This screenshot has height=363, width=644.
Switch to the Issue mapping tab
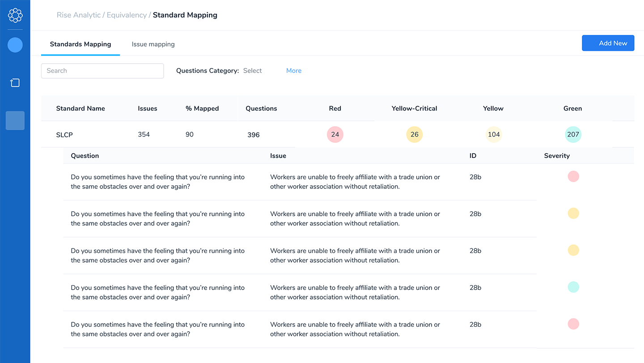(153, 44)
